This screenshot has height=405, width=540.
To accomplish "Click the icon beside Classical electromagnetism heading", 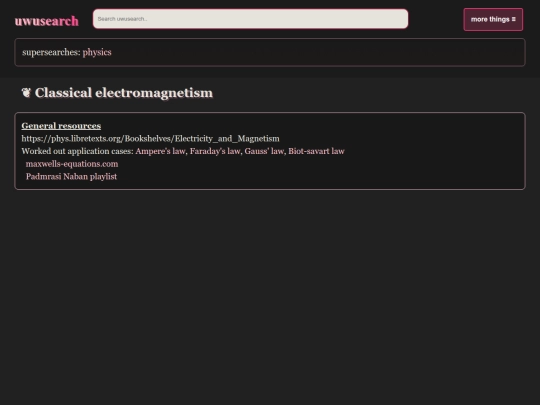I will 26,93.
